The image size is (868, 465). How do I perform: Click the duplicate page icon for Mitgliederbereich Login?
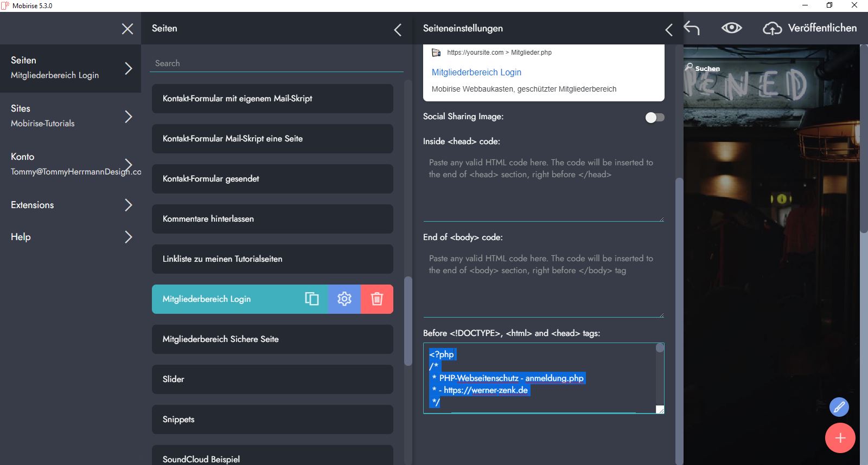pyautogui.click(x=312, y=299)
